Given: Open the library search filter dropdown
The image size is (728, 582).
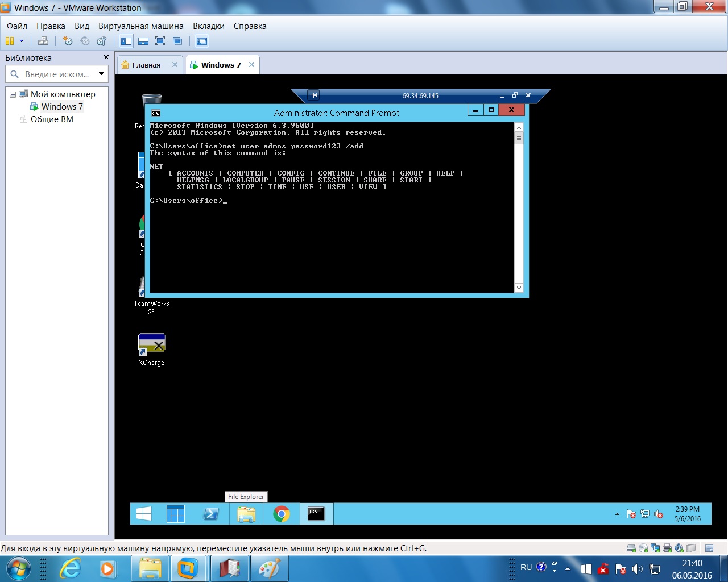Looking at the screenshot, I should click(102, 73).
